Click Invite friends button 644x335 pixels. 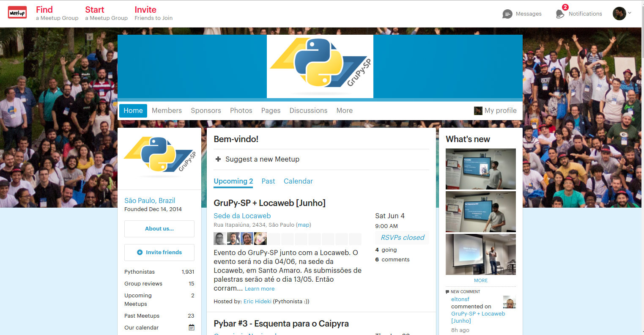tap(159, 253)
